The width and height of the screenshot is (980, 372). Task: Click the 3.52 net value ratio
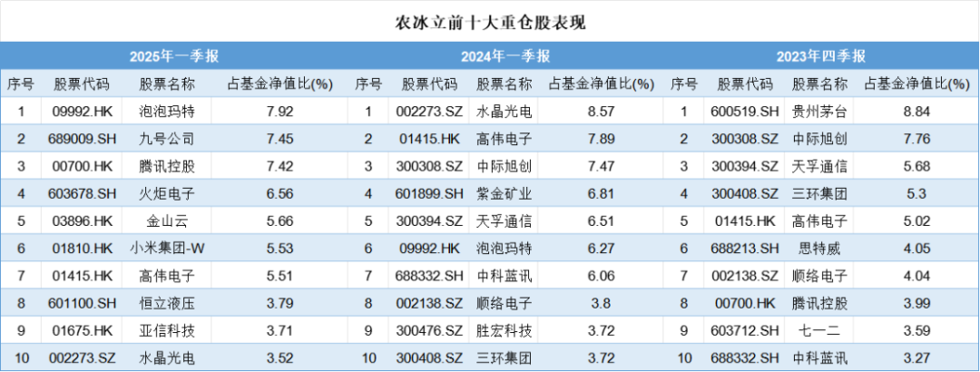coord(279,358)
